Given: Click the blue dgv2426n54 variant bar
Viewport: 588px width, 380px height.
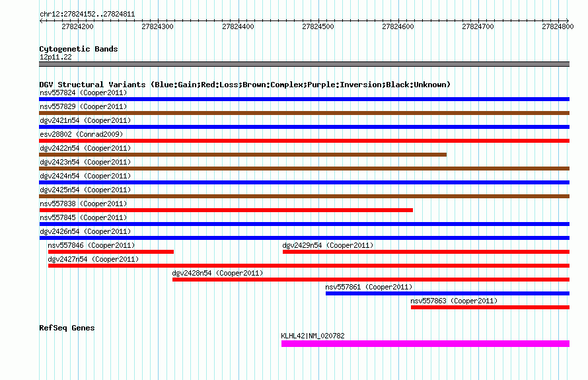Looking at the screenshot, I should (x=304, y=238).
